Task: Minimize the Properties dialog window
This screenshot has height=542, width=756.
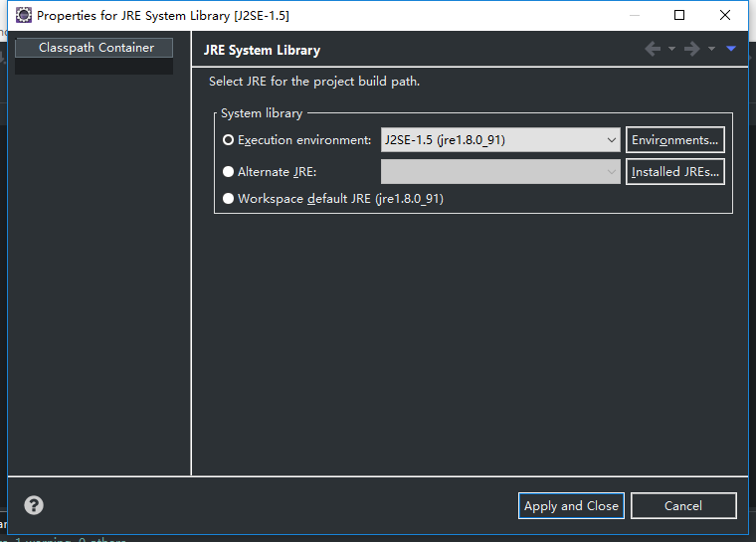Action: click(x=635, y=16)
